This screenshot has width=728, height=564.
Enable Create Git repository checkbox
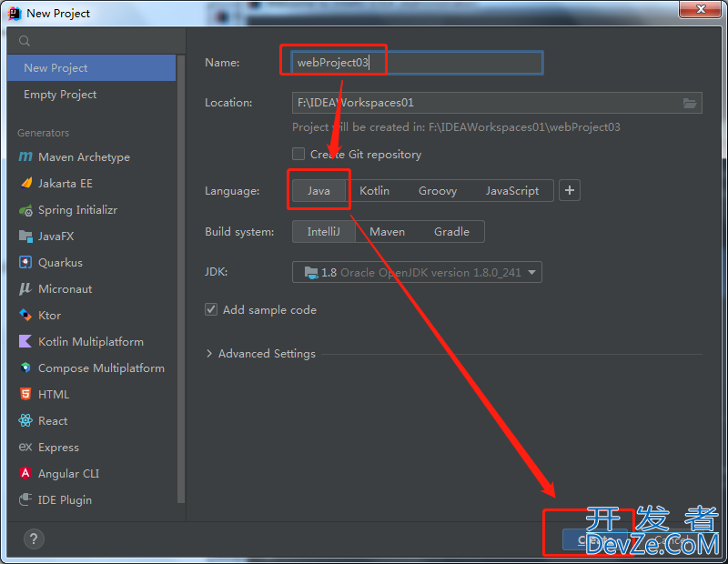pyautogui.click(x=298, y=154)
